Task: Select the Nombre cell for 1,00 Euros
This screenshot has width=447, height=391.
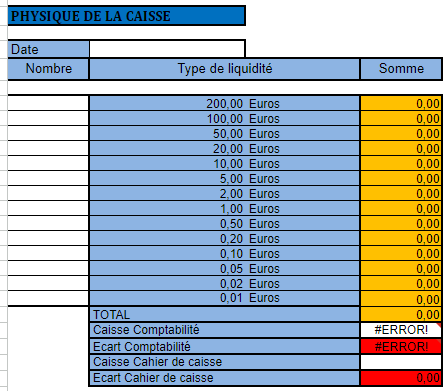Action: (x=48, y=208)
